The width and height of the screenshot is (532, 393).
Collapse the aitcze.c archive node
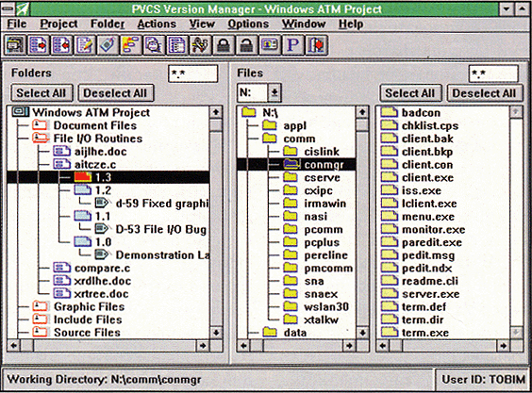(x=62, y=164)
